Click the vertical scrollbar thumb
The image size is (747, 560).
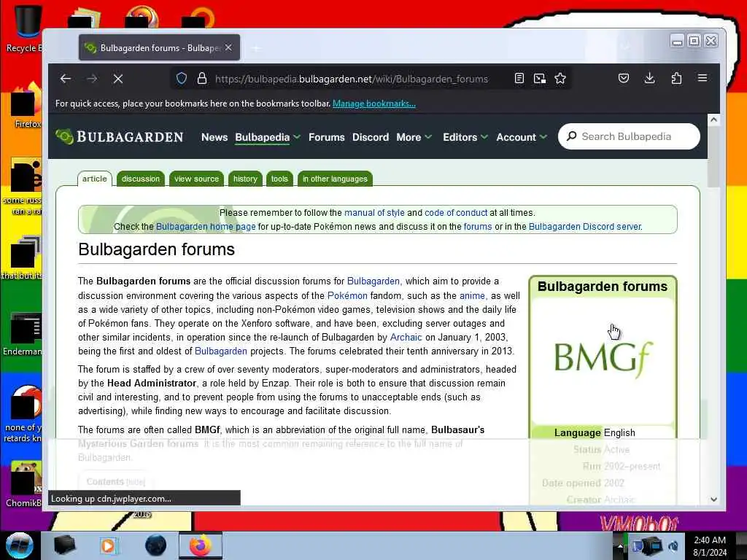coord(713,157)
